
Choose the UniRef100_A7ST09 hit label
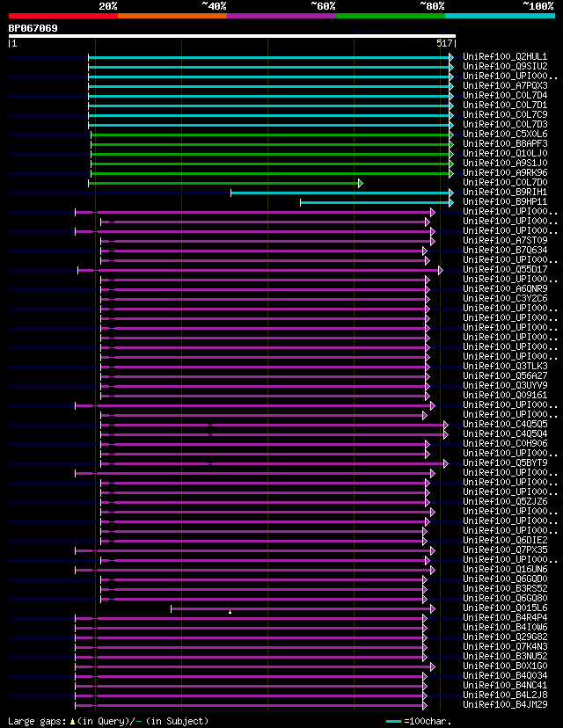505,241
